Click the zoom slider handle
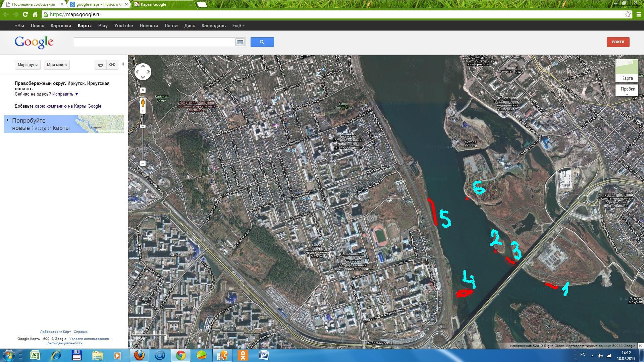The height and width of the screenshot is (362, 644). click(x=143, y=126)
